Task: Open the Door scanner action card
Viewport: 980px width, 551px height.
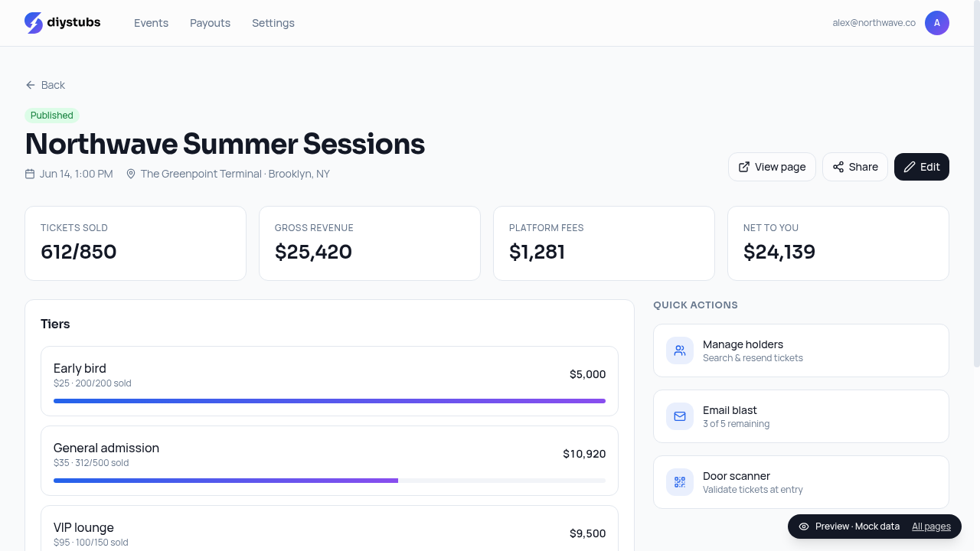Action: (801, 482)
